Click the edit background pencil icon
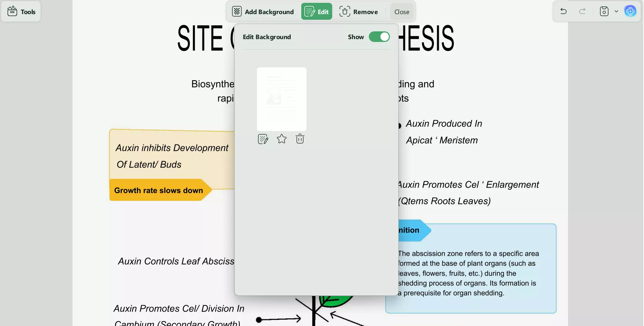 click(263, 139)
